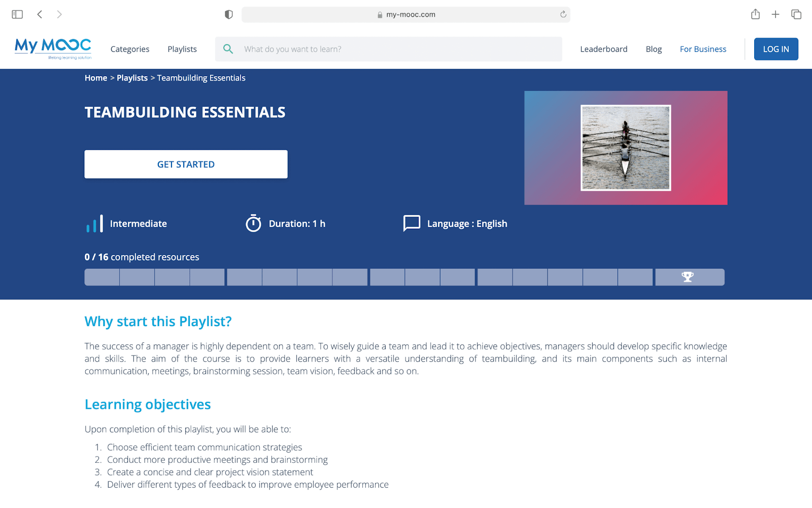Show the tab overview icon
This screenshot has height=508, width=812.
796,14
